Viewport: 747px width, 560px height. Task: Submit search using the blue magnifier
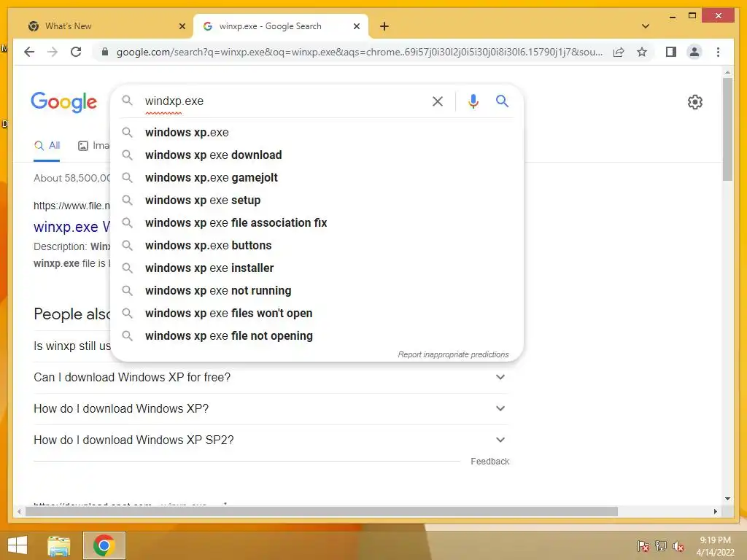(502, 101)
